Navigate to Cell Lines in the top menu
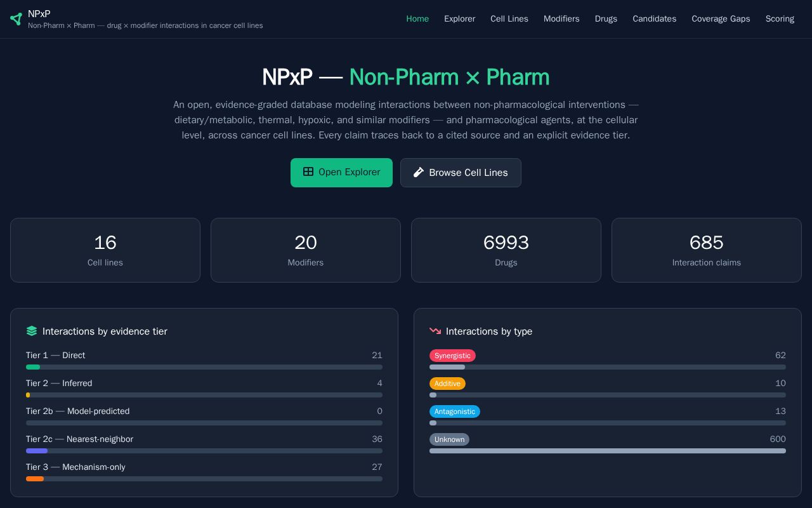Screen dimensions: 812x508 coord(509,19)
